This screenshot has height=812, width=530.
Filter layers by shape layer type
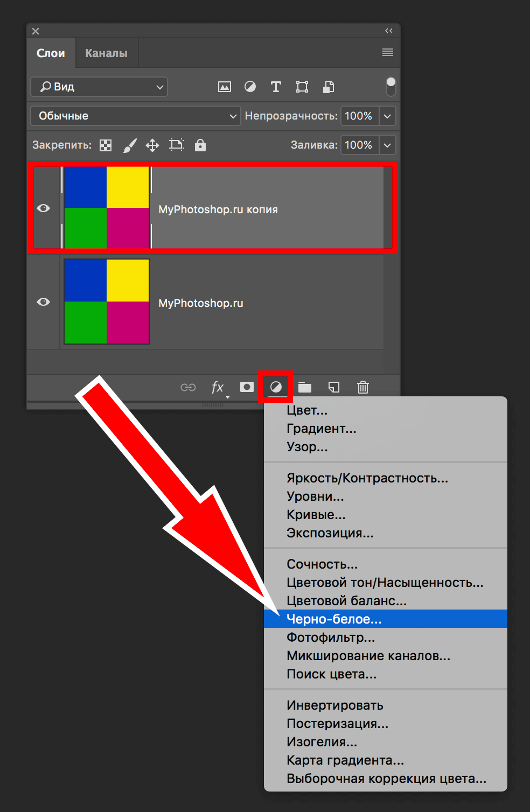[302, 87]
